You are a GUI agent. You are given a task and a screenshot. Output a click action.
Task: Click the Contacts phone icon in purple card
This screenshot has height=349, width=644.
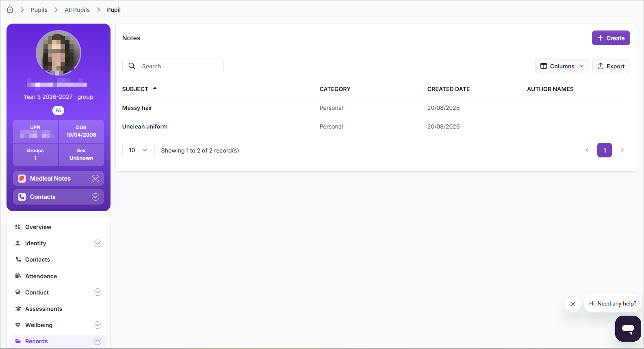22,197
